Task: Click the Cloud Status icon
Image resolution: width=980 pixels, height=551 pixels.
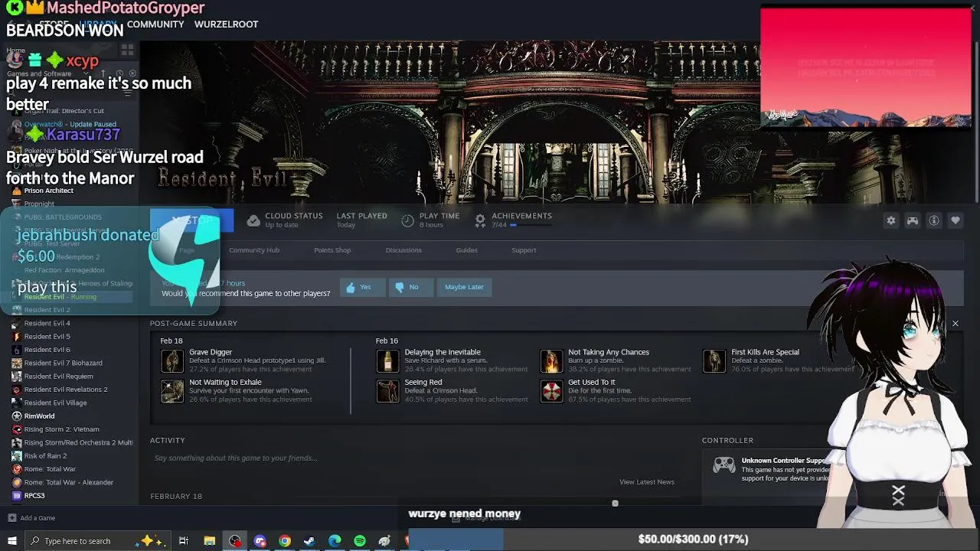Action: [x=253, y=220]
